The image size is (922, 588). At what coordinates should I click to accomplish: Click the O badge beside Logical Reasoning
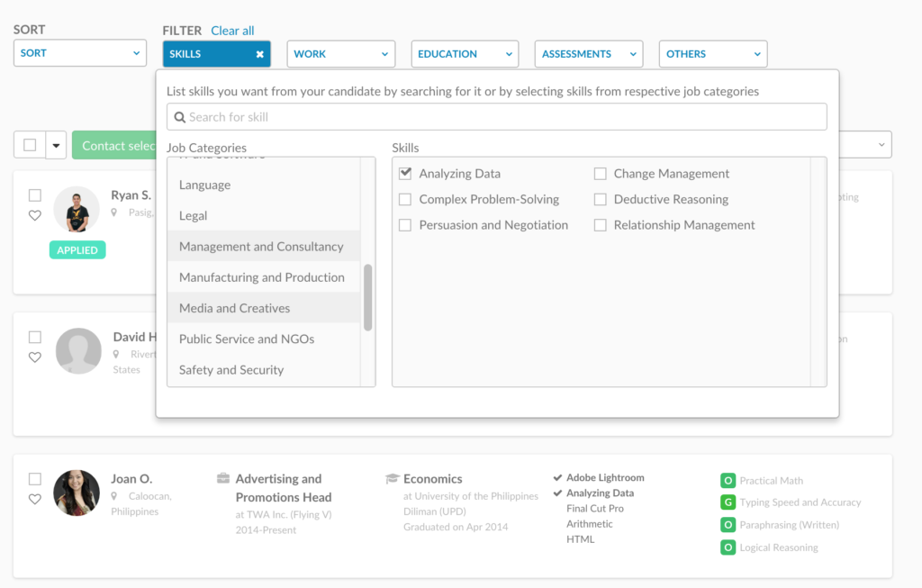pos(727,547)
